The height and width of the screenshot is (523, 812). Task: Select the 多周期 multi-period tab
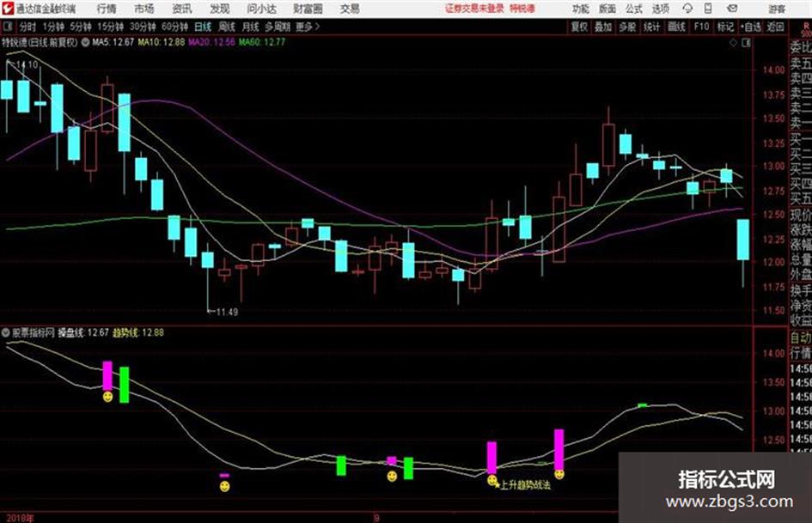[x=278, y=27]
